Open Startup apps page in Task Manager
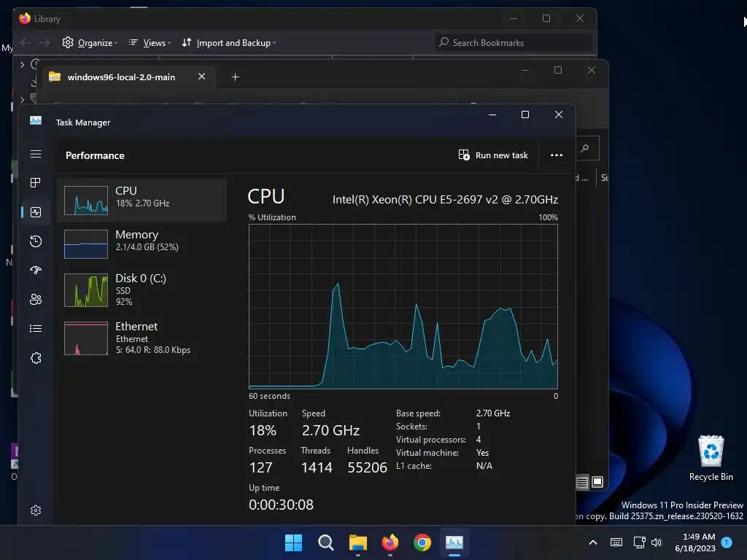The width and height of the screenshot is (747, 560). pyautogui.click(x=36, y=270)
